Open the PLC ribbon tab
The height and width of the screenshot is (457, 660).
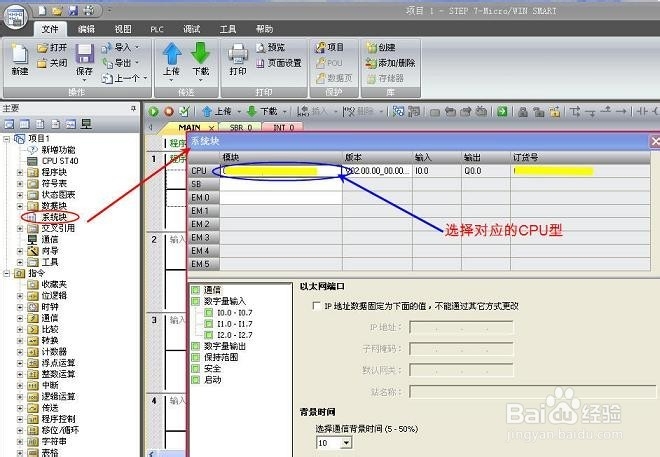pos(157,29)
